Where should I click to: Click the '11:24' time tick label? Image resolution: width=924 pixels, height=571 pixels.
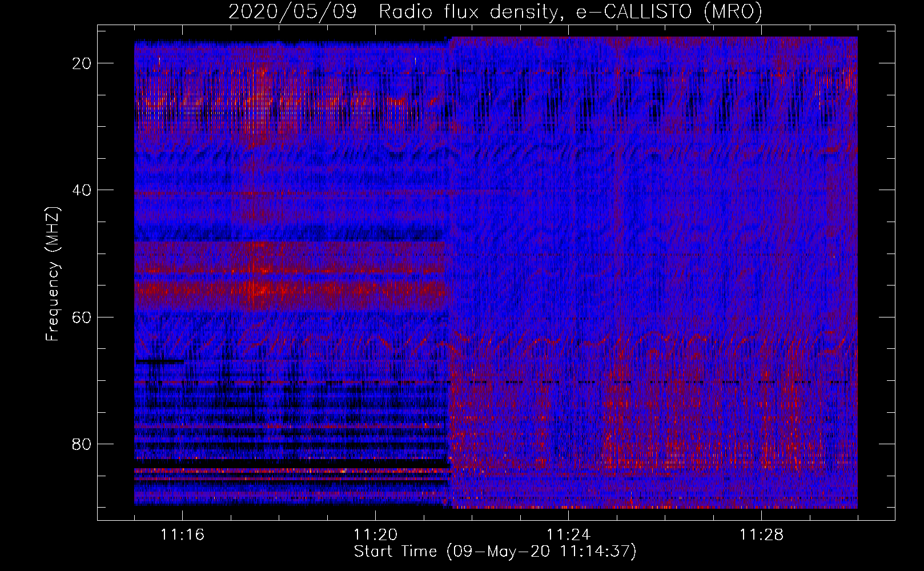(x=568, y=535)
